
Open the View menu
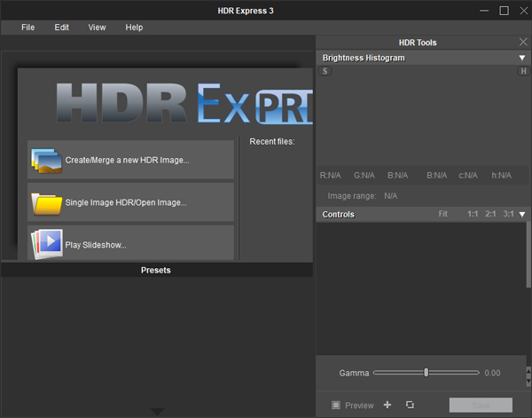point(97,28)
